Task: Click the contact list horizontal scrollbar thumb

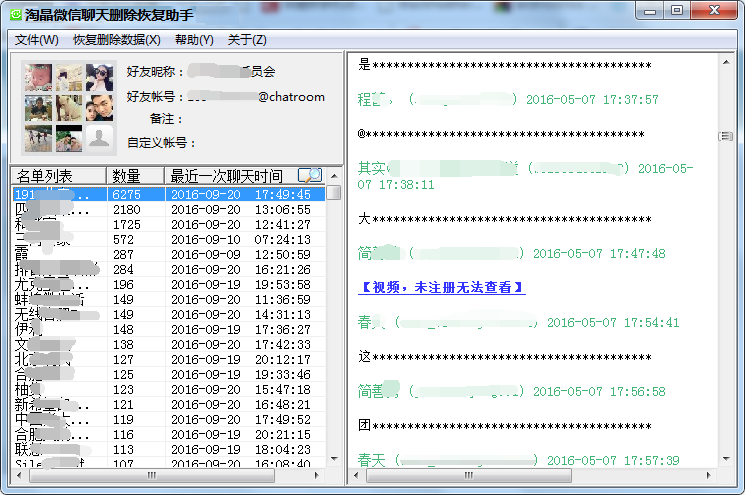Action: click(x=152, y=475)
